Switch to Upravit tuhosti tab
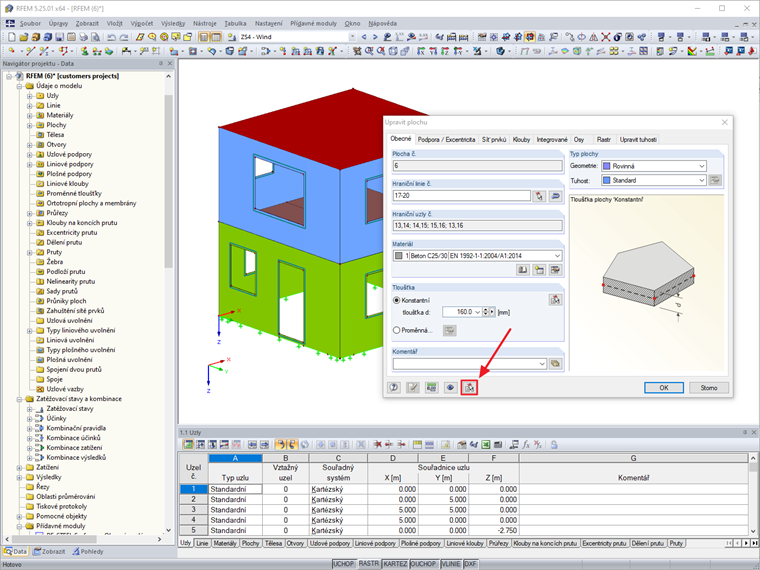The height and width of the screenshot is (570, 760). click(x=638, y=140)
